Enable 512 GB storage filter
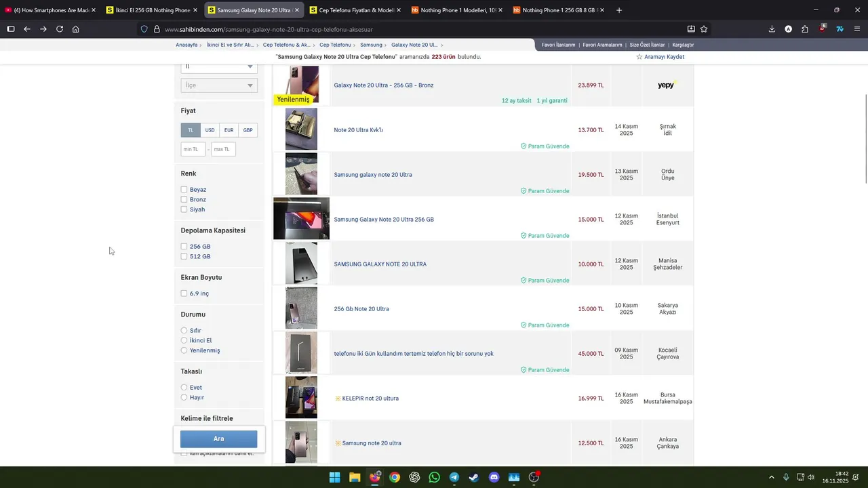Screen dimensions: 868x488 184,256
